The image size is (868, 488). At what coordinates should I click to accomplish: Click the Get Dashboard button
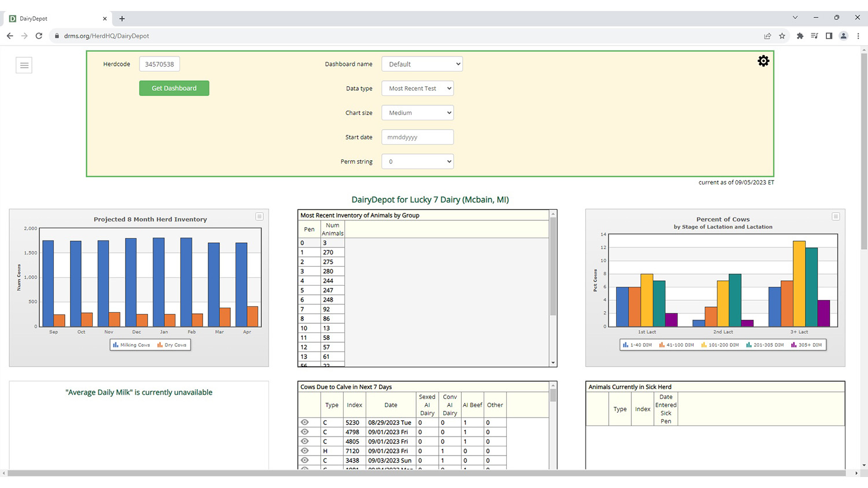pyautogui.click(x=174, y=88)
